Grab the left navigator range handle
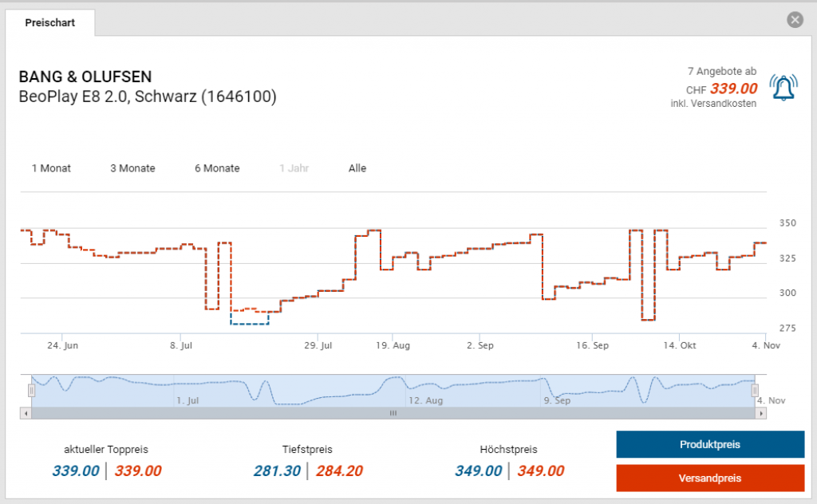The image size is (817, 504). [31, 391]
